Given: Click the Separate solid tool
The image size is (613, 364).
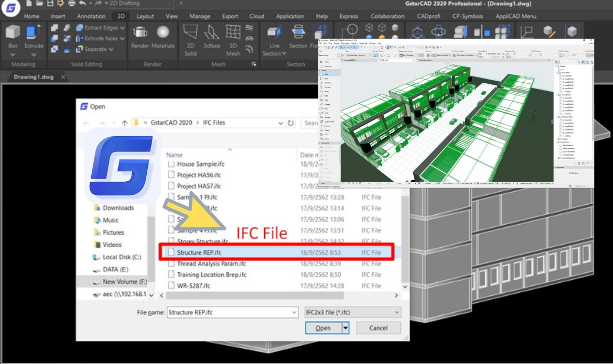Looking at the screenshot, I should (91, 49).
